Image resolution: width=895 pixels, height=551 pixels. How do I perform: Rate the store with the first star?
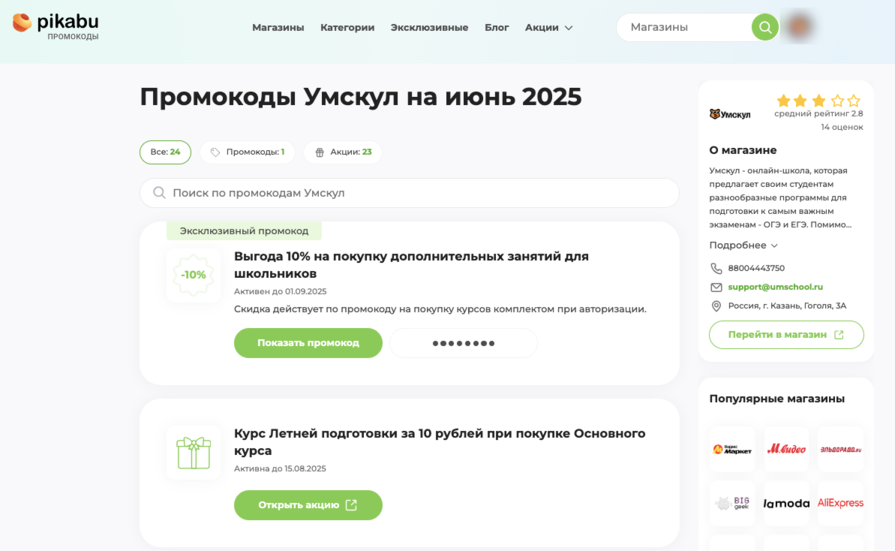tap(783, 101)
